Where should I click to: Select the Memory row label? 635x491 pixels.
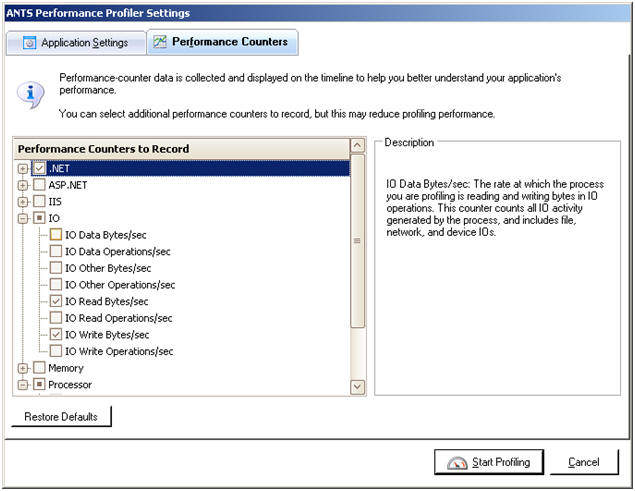coord(66,368)
